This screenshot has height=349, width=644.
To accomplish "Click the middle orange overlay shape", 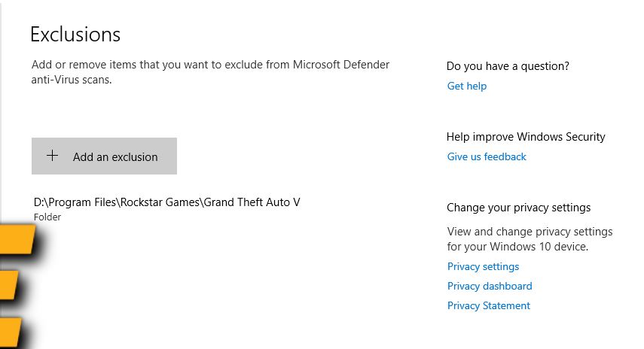I will coord(9,286).
